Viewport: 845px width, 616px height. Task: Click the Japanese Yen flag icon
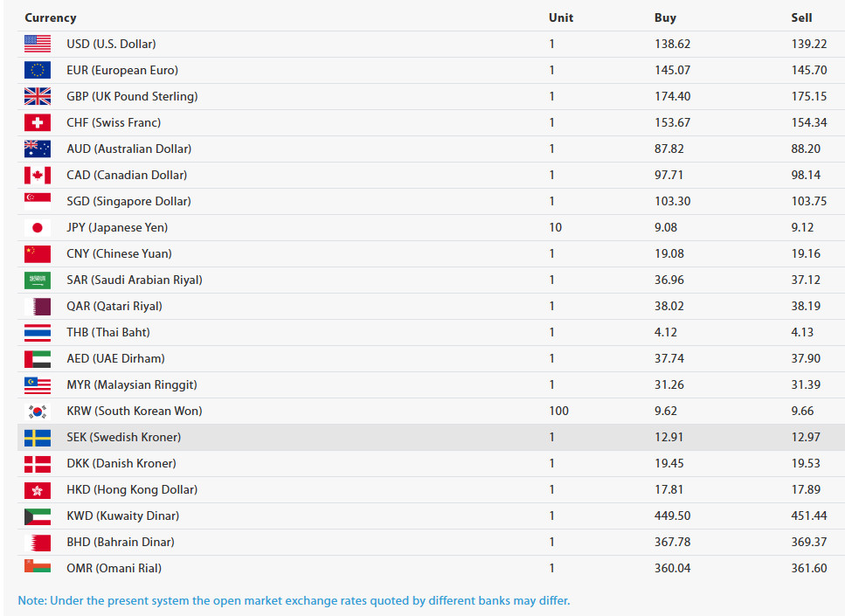click(38, 227)
